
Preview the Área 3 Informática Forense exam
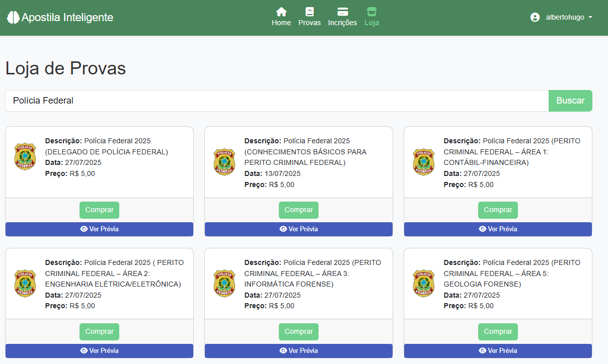[298, 351]
